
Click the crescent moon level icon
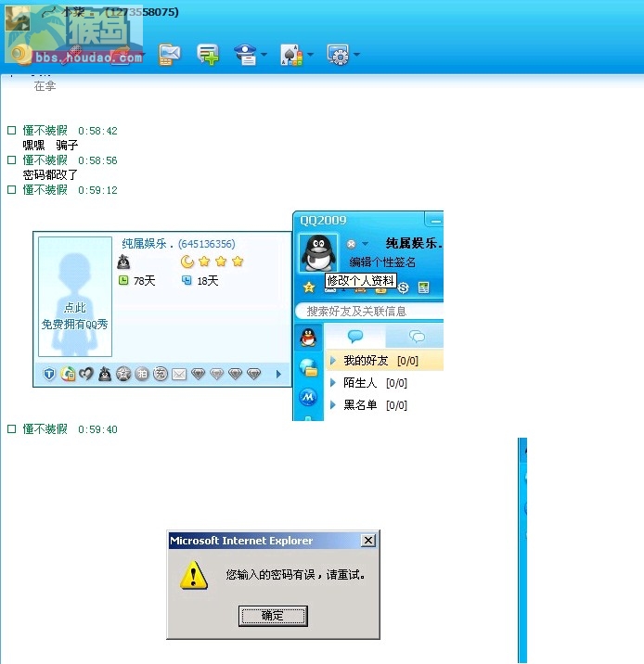pyautogui.click(x=187, y=262)
